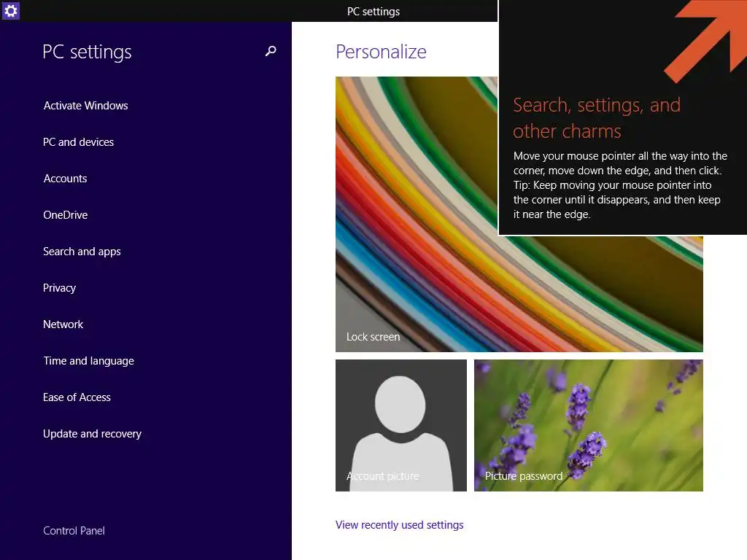
Task: Click the 'Search, settings, and other charms' tip heading
Action: [597, 118]
